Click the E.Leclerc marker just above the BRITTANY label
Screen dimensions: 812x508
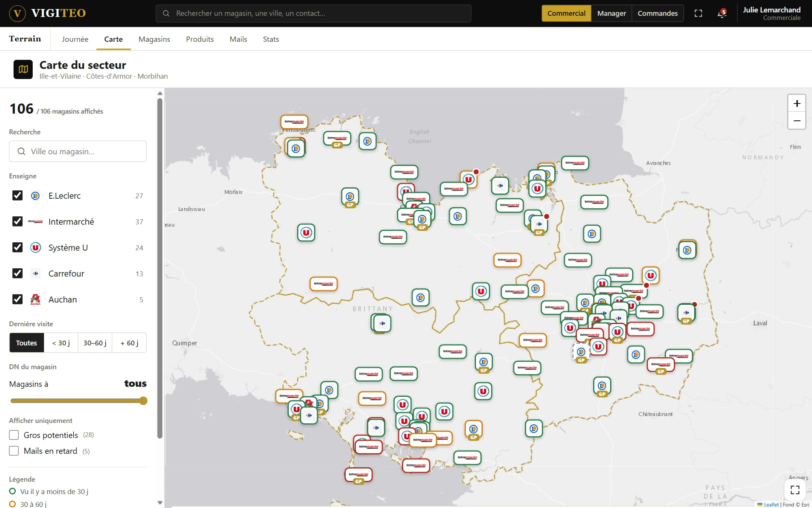click(420, 298)
